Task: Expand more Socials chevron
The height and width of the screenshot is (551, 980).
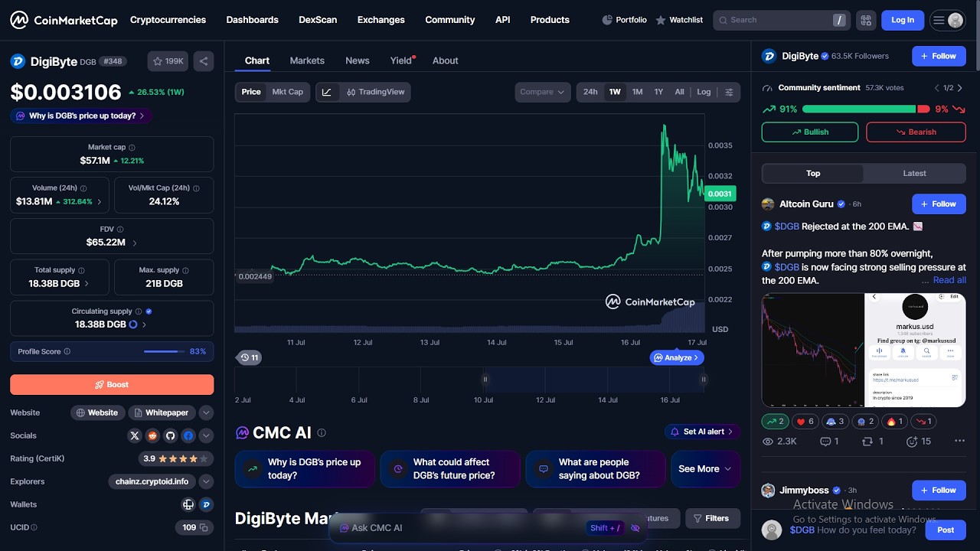Action: coord(206,435)
